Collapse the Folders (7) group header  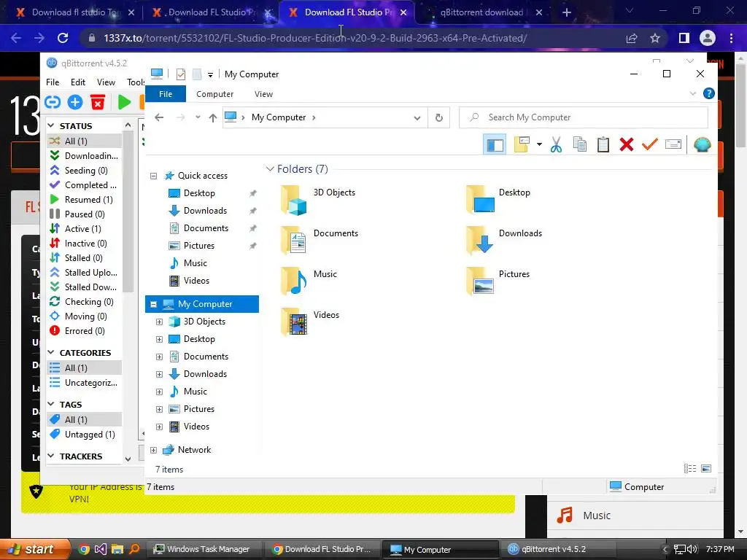(x=270, y=169)
